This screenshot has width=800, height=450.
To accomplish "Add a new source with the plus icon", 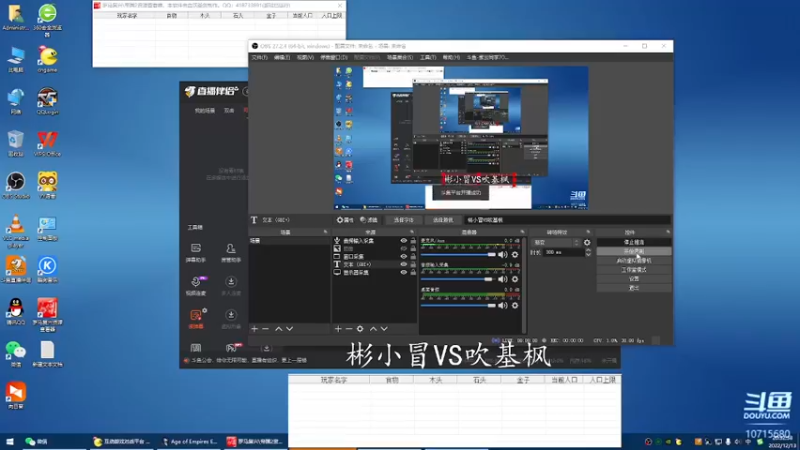I will [338, 329].
